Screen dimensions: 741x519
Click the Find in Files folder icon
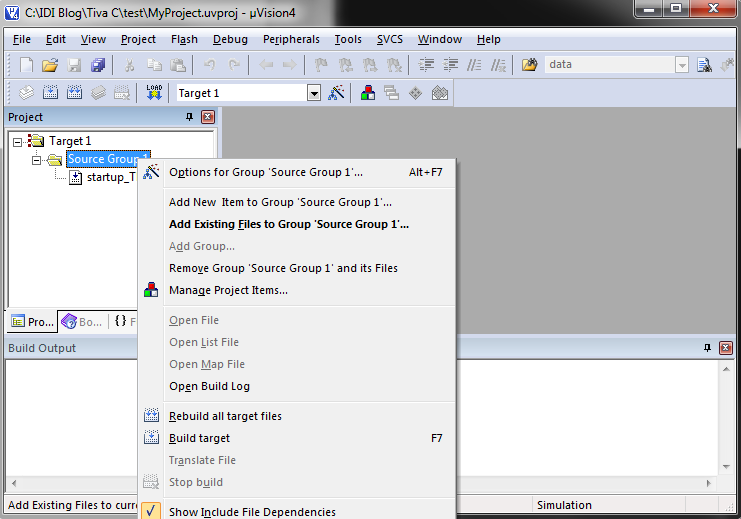(x=529, y=64)
